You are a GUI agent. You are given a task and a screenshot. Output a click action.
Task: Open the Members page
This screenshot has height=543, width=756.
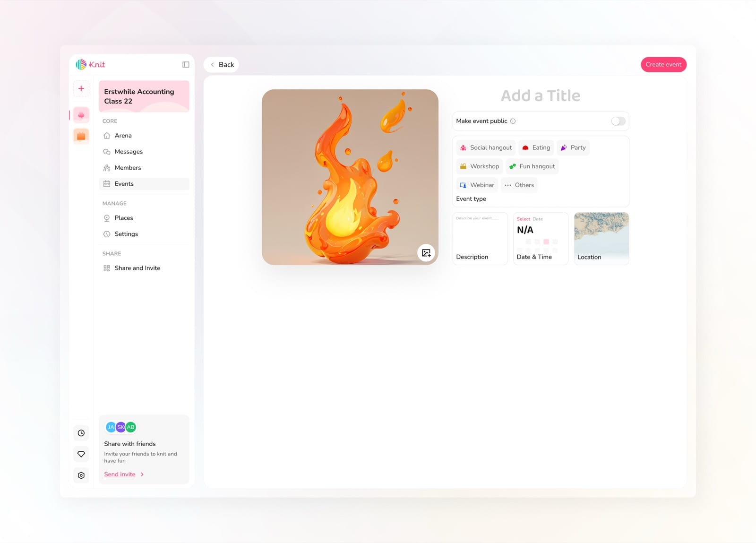[x=144, y=168]
